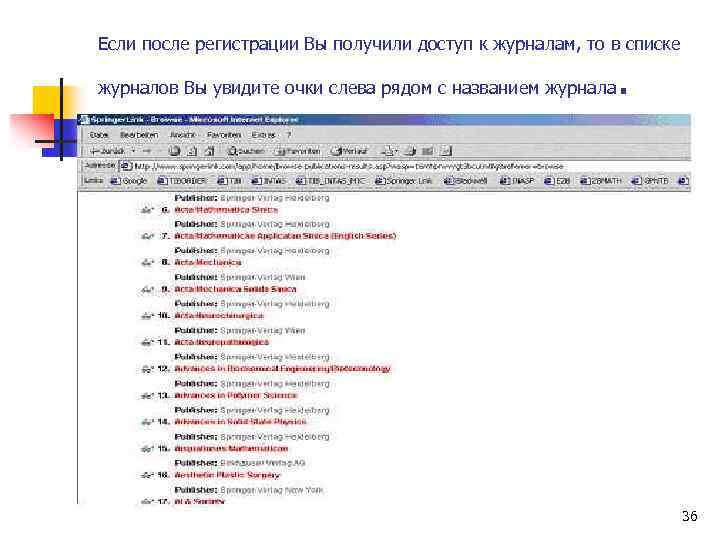Image resolution: width=720 pixels, height=540 pixels.
Task: Click the Home page icon
Action: point(210,151)
